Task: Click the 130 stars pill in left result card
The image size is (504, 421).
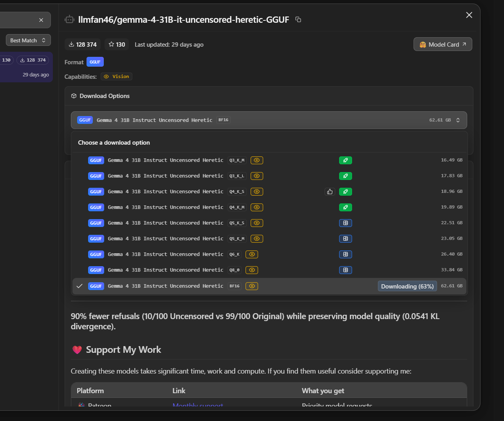Action: tap(6, 60)
